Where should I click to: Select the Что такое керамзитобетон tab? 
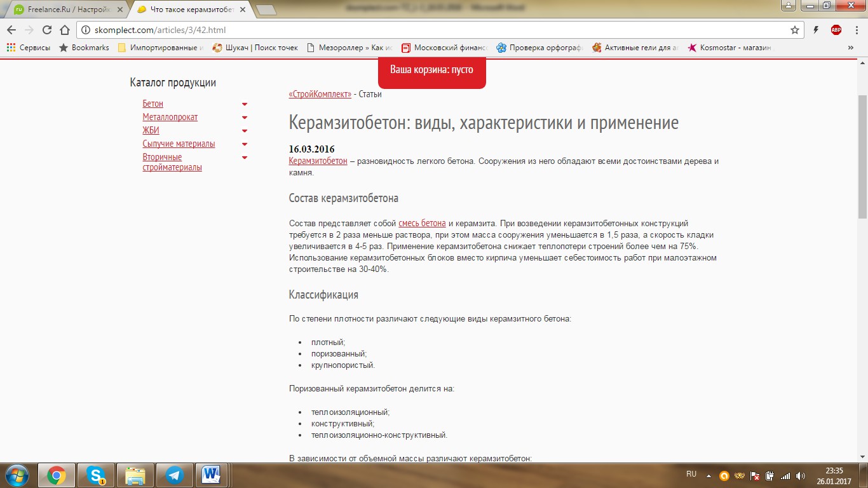[x=191, y=10]
